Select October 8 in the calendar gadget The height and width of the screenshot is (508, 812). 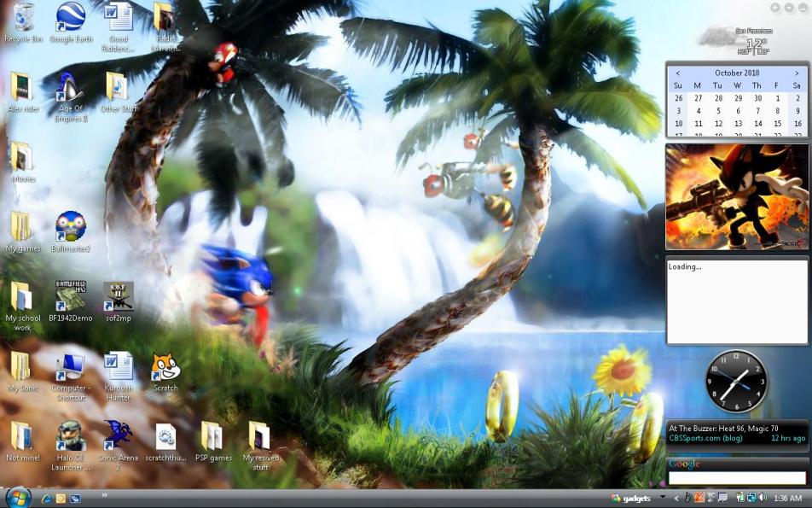(x=777, y=110)
